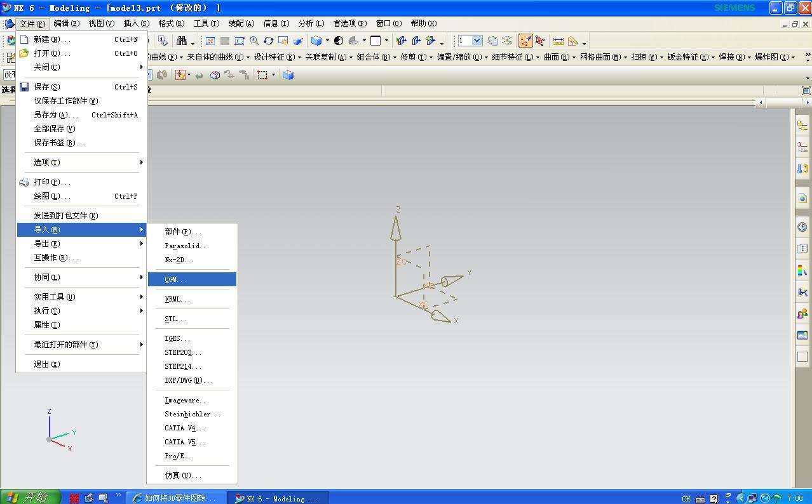Open the 格式 menu
812x504 pixels.
click(171, 23)
